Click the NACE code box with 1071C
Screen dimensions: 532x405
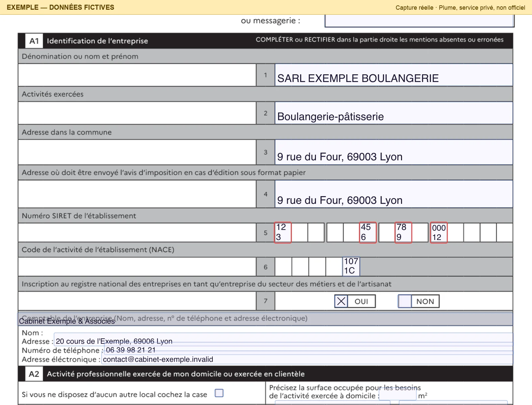351,266
